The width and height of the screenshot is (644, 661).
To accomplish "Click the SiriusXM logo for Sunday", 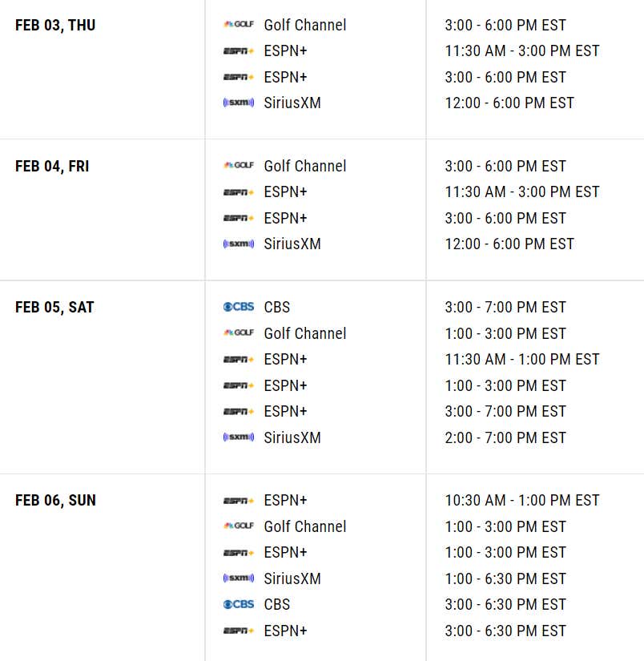I will click(x=238, y=578).
